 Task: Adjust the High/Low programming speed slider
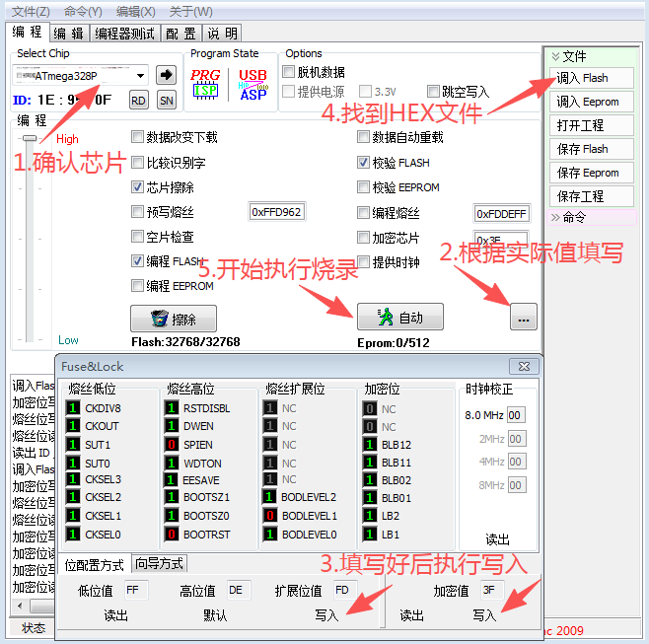coord(30,138)
